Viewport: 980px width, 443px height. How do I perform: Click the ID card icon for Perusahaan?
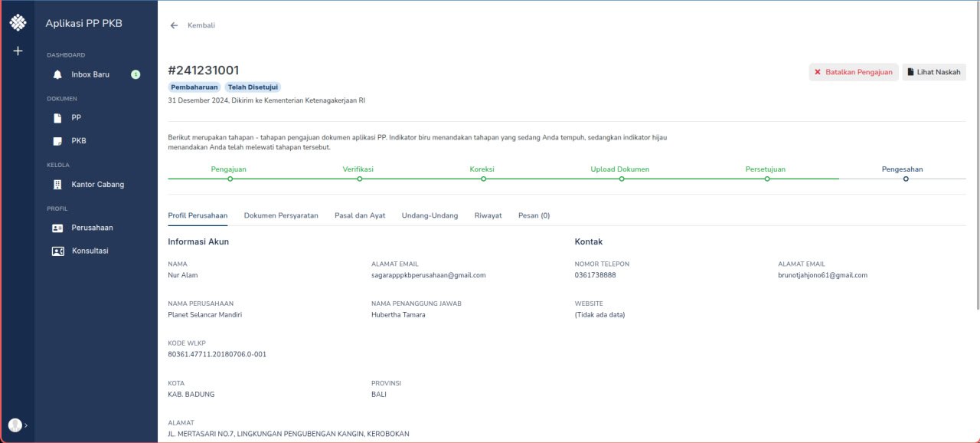57,228
